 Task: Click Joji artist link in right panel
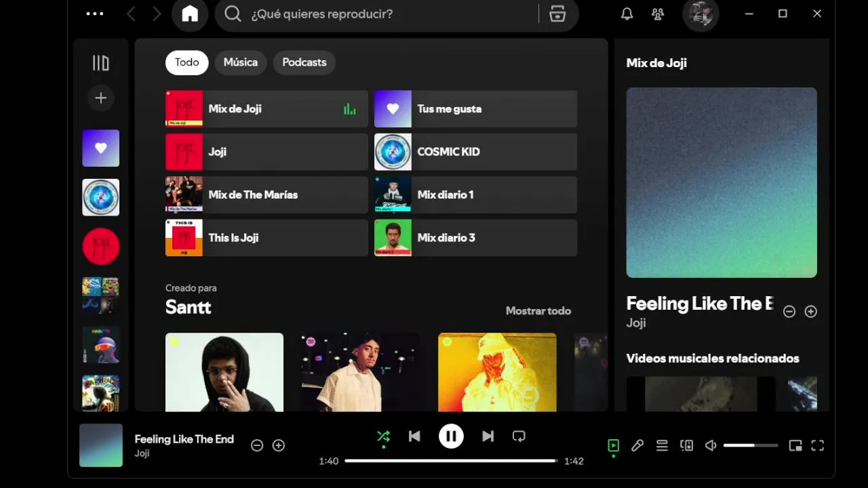click(636, 323)
